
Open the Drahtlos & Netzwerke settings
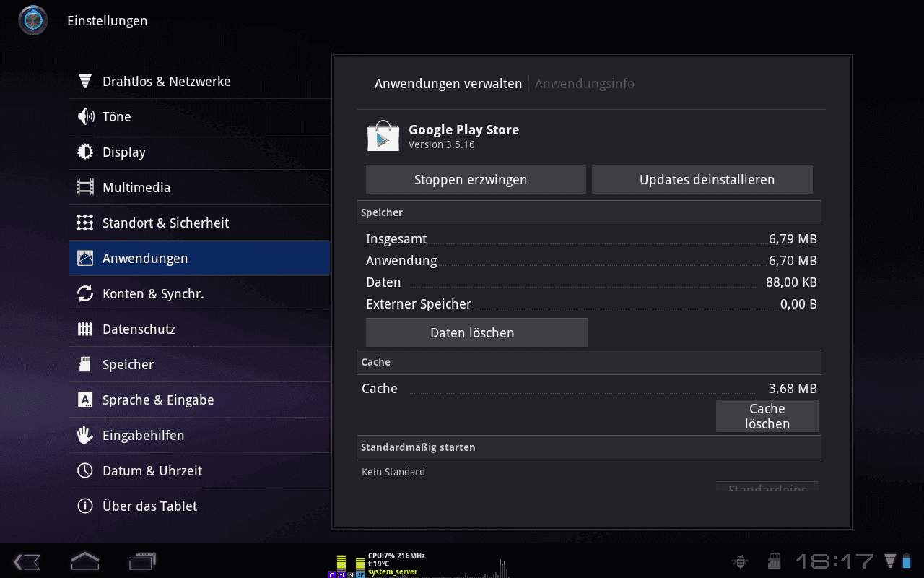coord(200,81)
